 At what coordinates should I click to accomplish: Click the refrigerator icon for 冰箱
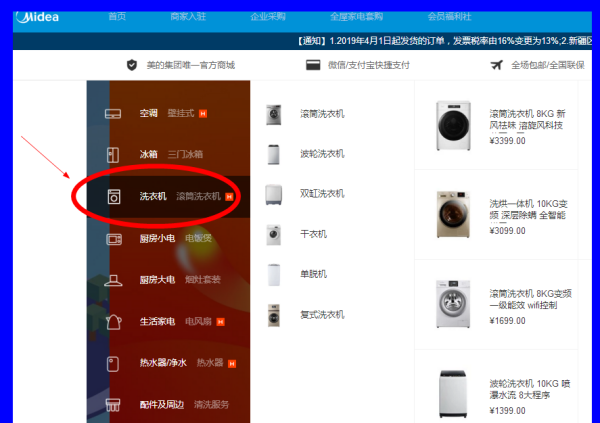point(113,155)
